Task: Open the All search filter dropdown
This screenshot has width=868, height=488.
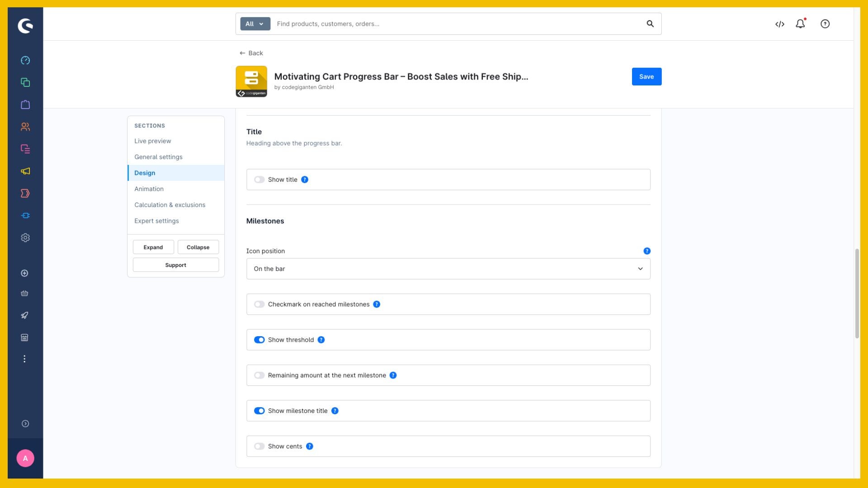Action: tap(255, 24)
